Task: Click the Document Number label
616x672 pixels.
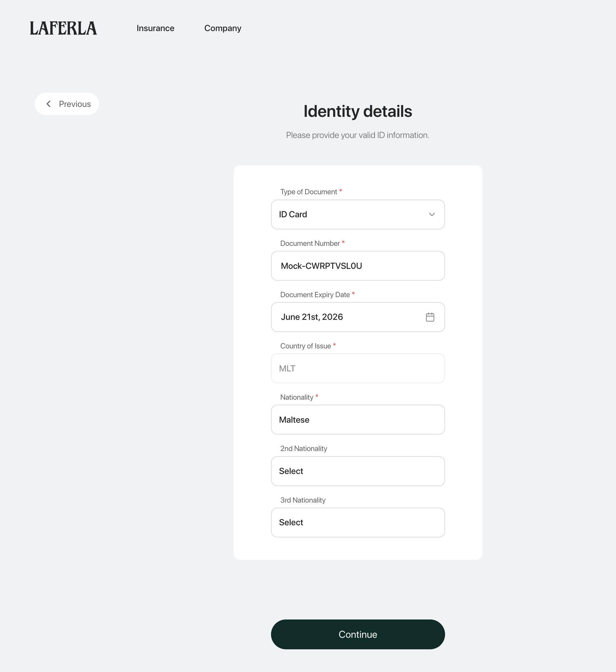Action: pyautogui.click(x=310, y=243)
